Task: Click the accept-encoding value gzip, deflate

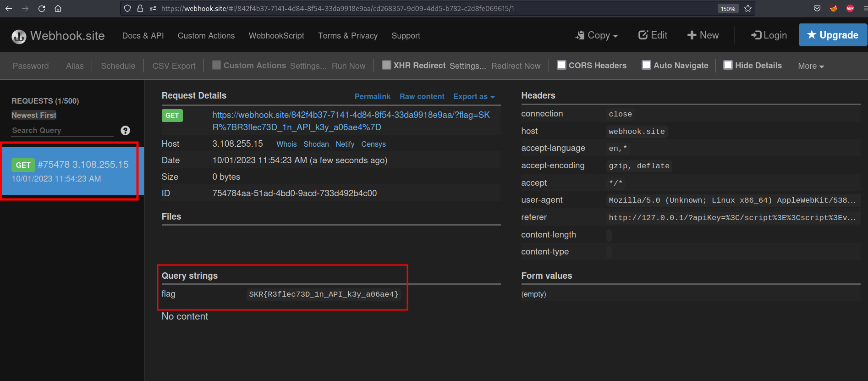Action: click(639, 166)
